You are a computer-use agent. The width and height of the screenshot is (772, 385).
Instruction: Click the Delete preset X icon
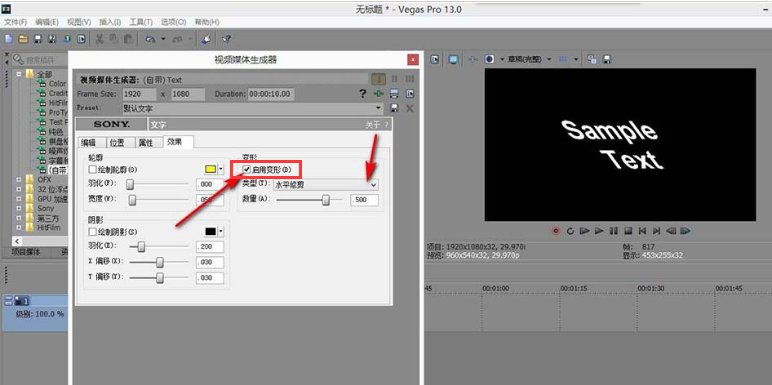[409, 108]
